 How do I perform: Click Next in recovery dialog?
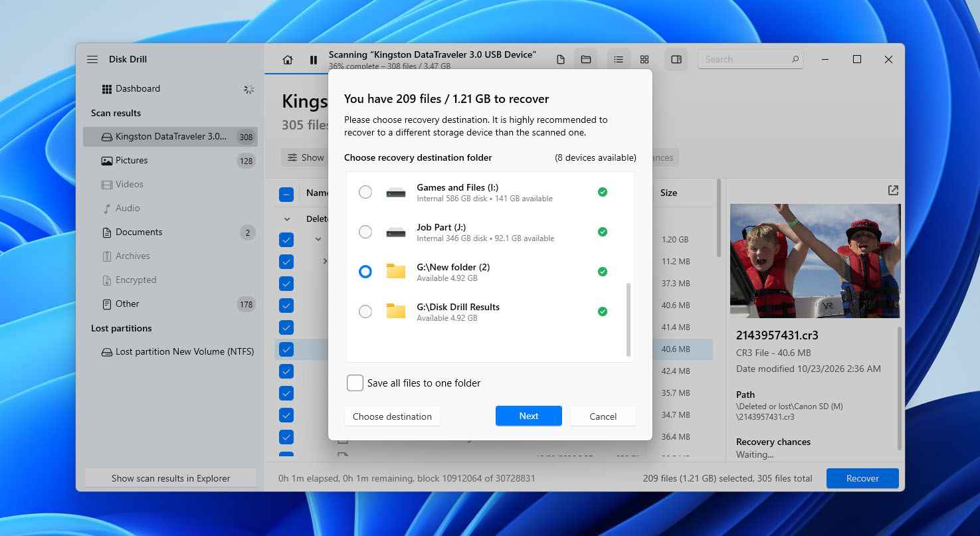(529, 416)
